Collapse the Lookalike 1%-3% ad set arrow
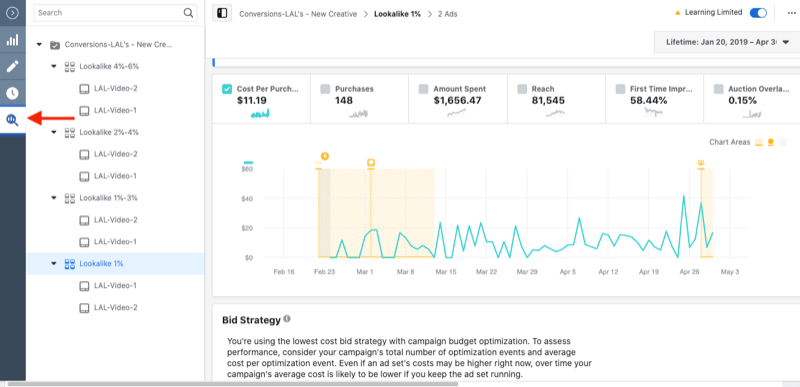 coord(54,198)
